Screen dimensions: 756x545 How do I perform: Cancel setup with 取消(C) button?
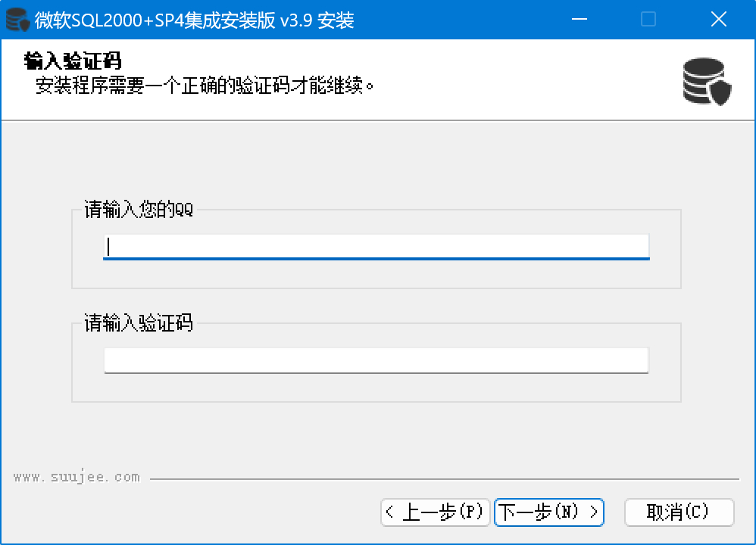coord(679,512)
